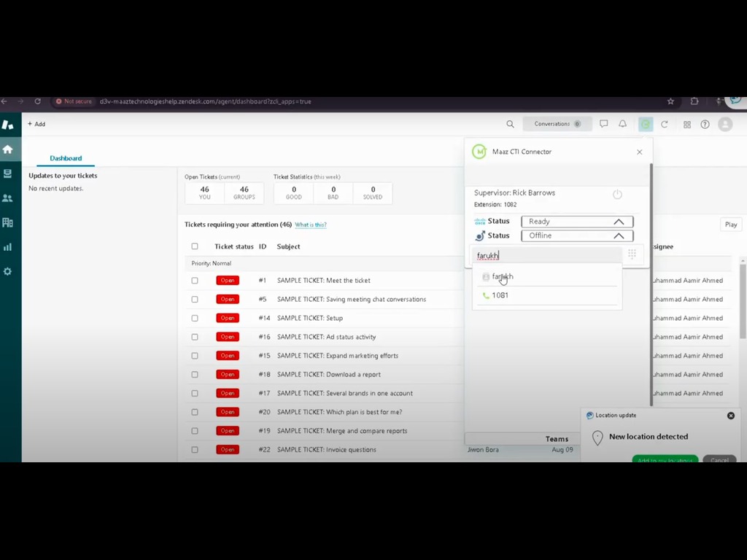The width and height of the screenshot is (747, 560).
Task: Open the Reporting bar chart icon
Action: tap(8, 247)
